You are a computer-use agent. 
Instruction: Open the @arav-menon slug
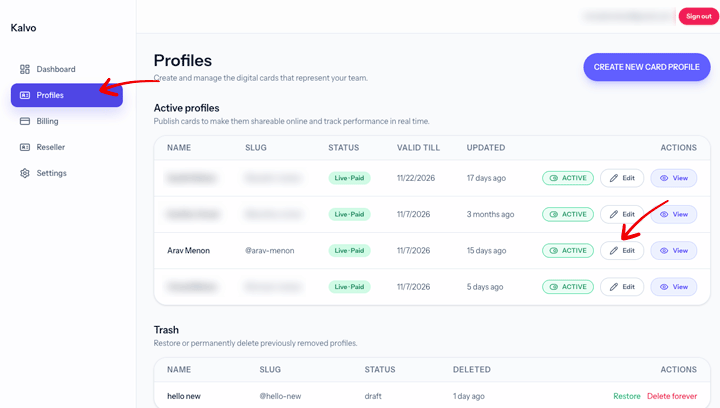coord(270,251)
